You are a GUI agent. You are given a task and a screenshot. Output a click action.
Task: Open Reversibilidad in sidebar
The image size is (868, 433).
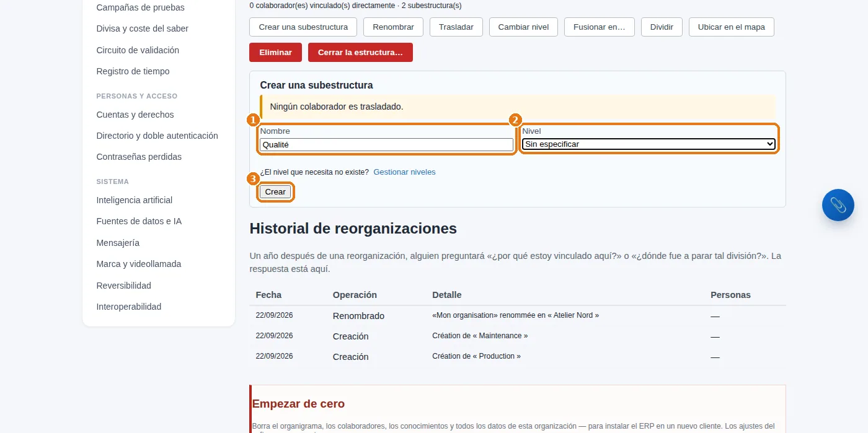(x=124, y=286)
